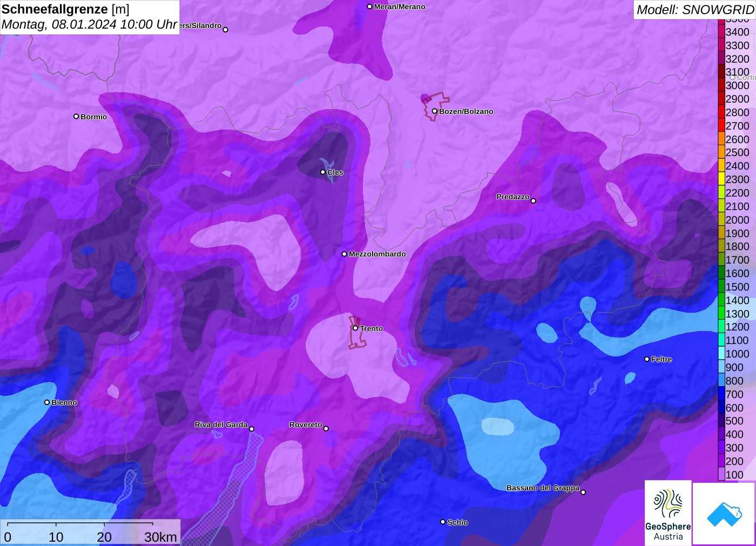Select the Trento city marker dot
This screenshot has width=756, height=546.
pos(355,328)
